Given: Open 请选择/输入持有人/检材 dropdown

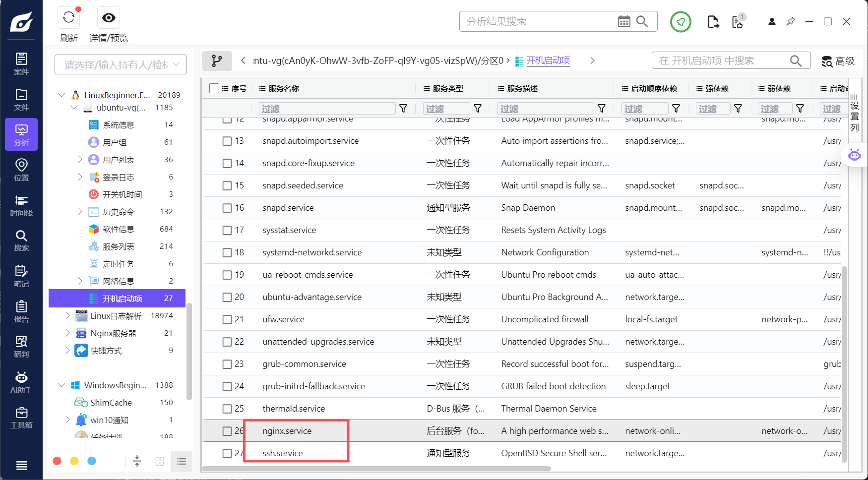Looking at the screenshot, I should coord(121,64).
